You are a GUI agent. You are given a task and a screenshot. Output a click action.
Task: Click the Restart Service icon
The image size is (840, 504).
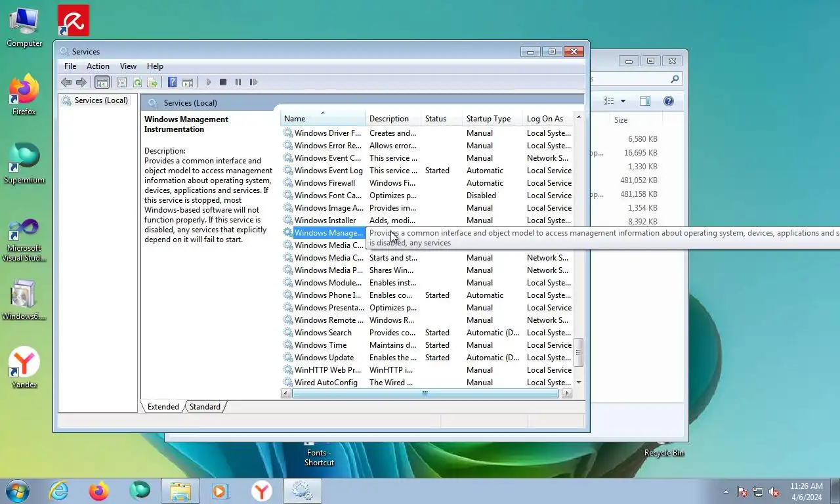tap(253, 82)
